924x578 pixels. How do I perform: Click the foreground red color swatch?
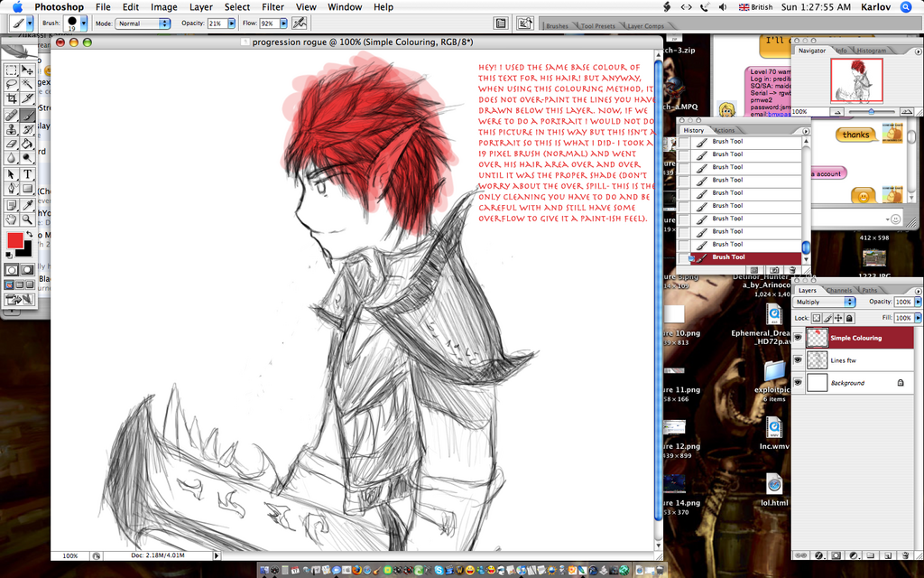[14, 240]
